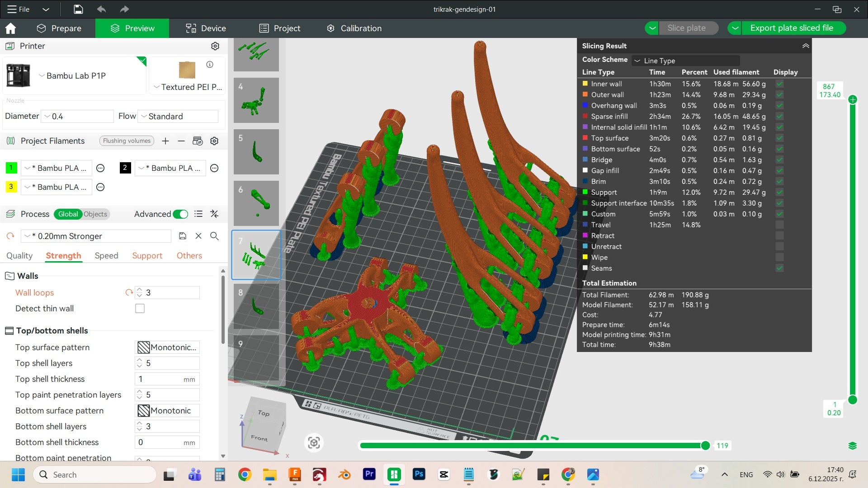
Task: Click the Flushing volumes button
Action: pos(127,141)
